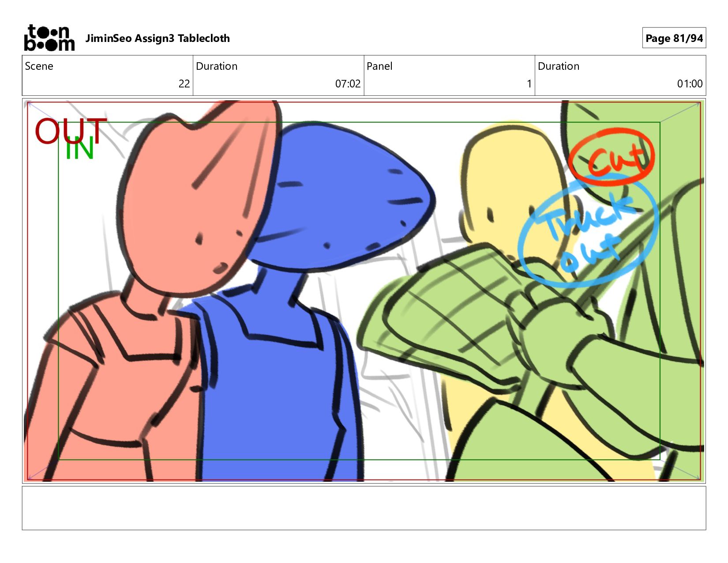Select the title "JiminSeo Assign3 Tablecloth"
This screenshot has height=563, width=728.
[x=158, y=38]
